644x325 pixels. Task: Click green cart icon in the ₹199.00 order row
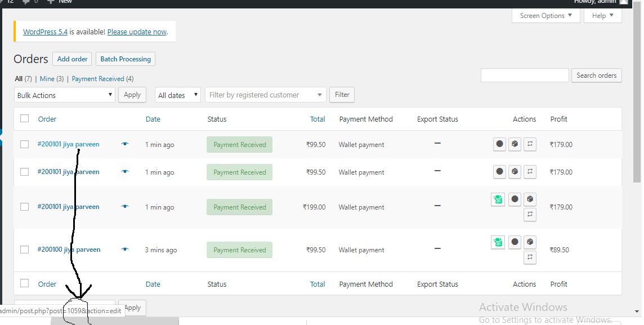(x=498, y=200)
